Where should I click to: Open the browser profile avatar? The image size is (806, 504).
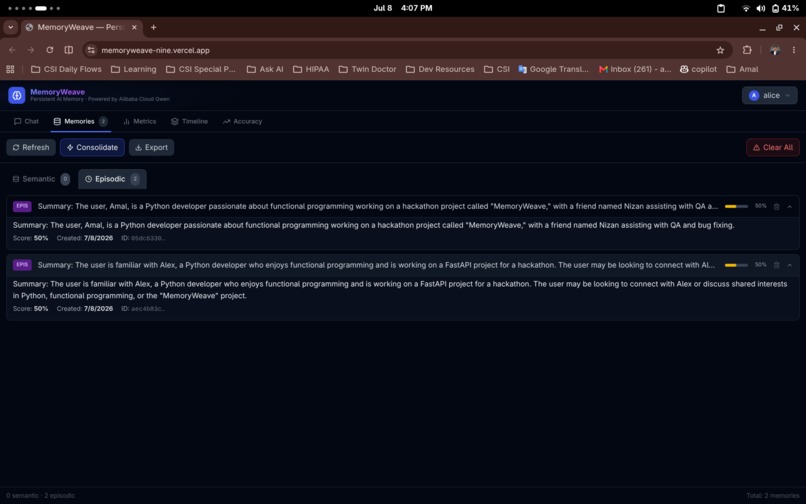pyautogui.click(x=775, y=50)
